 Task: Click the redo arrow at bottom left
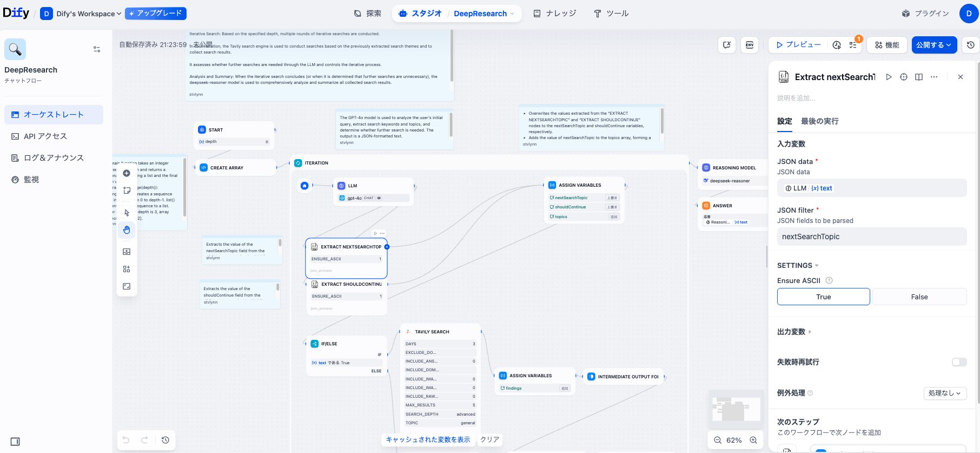coord(144,440)
